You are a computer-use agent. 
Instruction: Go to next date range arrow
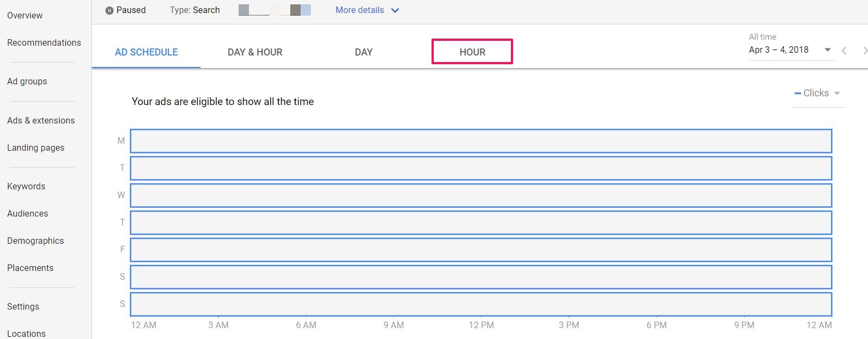[x=864, y=51]
